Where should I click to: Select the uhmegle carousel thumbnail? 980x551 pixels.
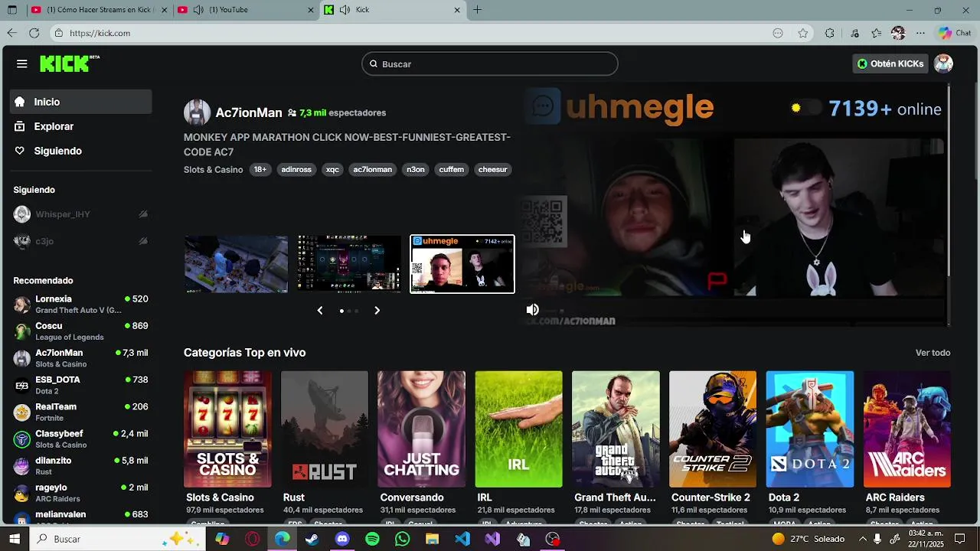(462, 264)
